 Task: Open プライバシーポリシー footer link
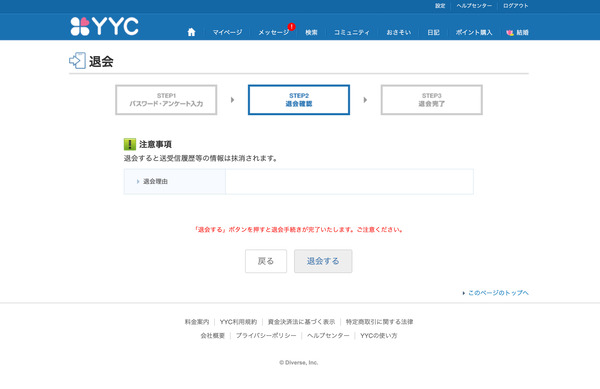(266, 335)
